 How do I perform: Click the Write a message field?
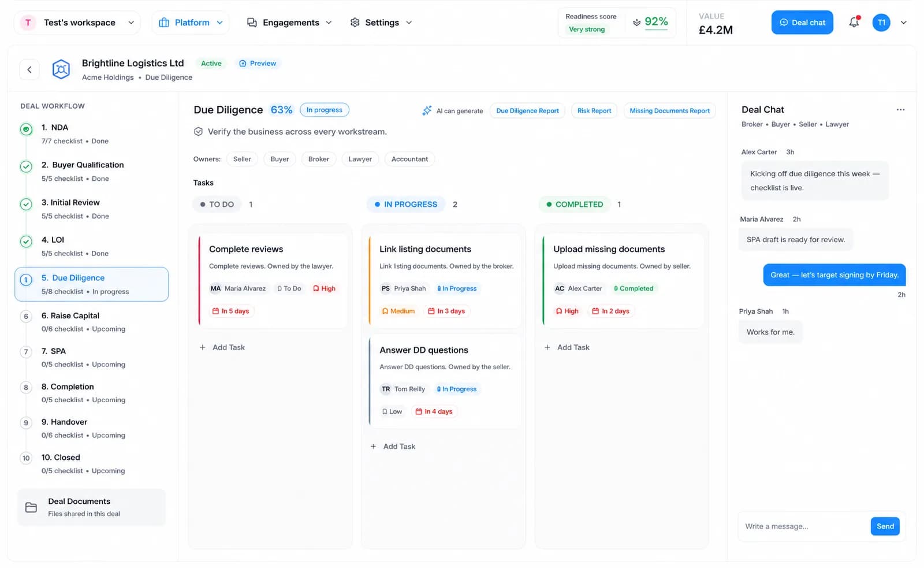(x=804, y=526)
